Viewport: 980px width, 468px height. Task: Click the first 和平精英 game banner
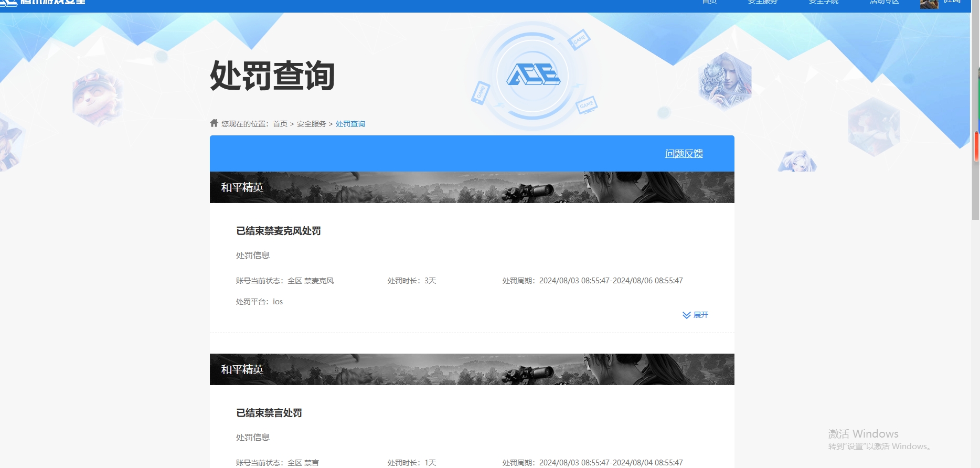[472, 187]
